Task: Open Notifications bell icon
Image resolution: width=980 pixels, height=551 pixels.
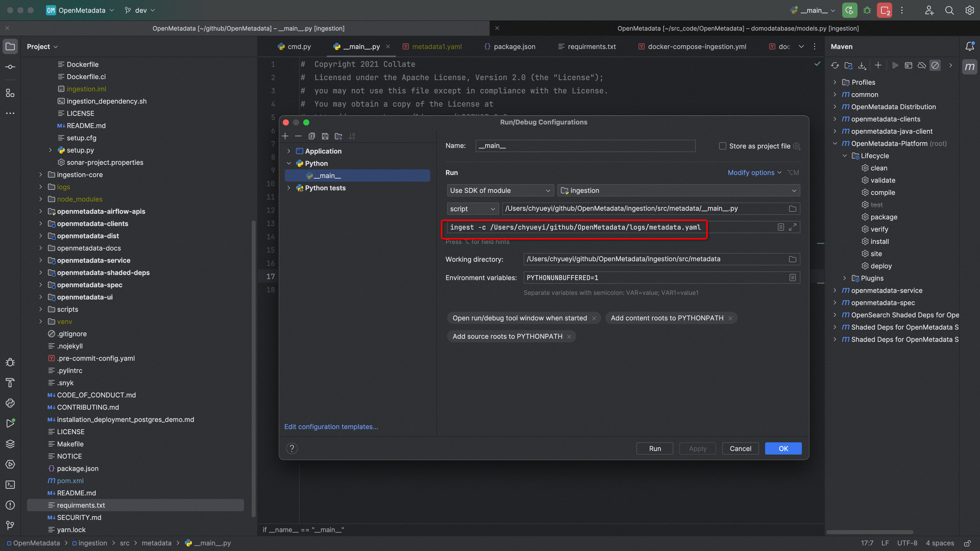Action: [969, 46]
